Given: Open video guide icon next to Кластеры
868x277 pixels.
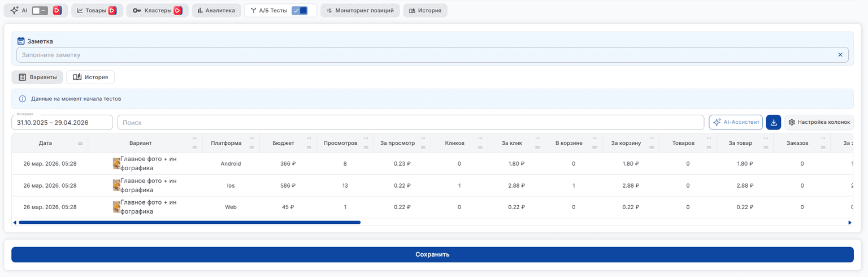Looking at the screenshot, I should (178, 10).
